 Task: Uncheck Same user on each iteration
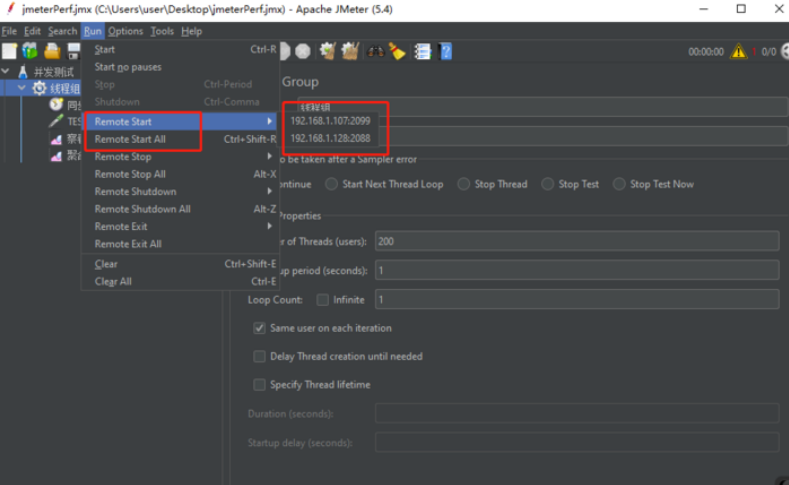coord(259,328)
